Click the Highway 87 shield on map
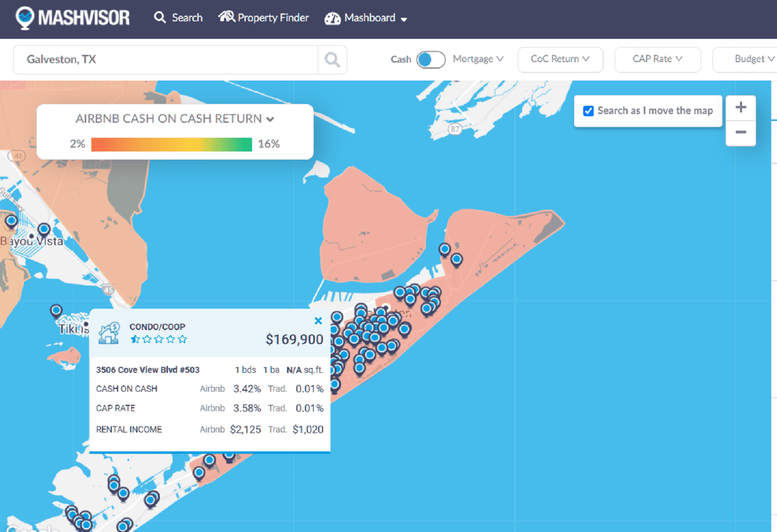 [455, 129]
